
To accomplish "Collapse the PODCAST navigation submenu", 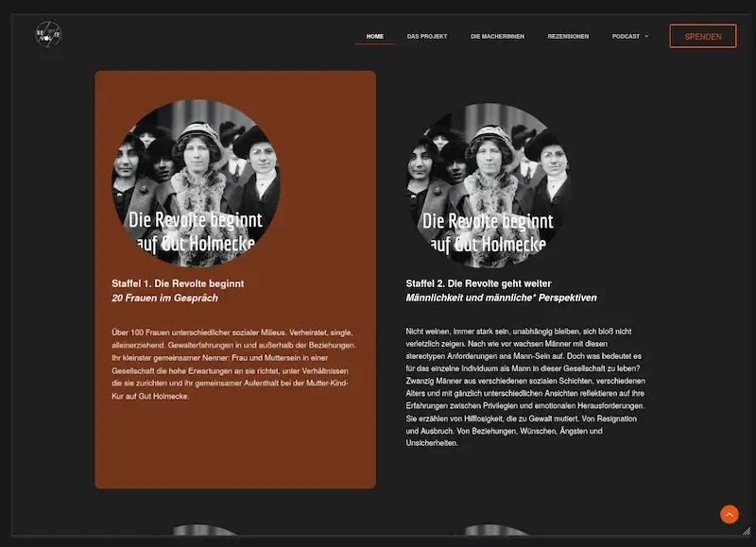I will point(627,36).
